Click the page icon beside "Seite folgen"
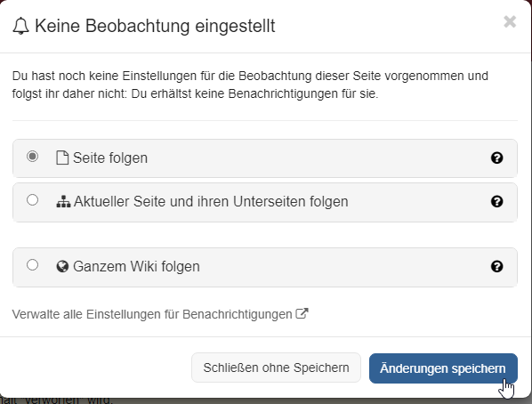This screenshot has width=532, height=404. point(62,158)
